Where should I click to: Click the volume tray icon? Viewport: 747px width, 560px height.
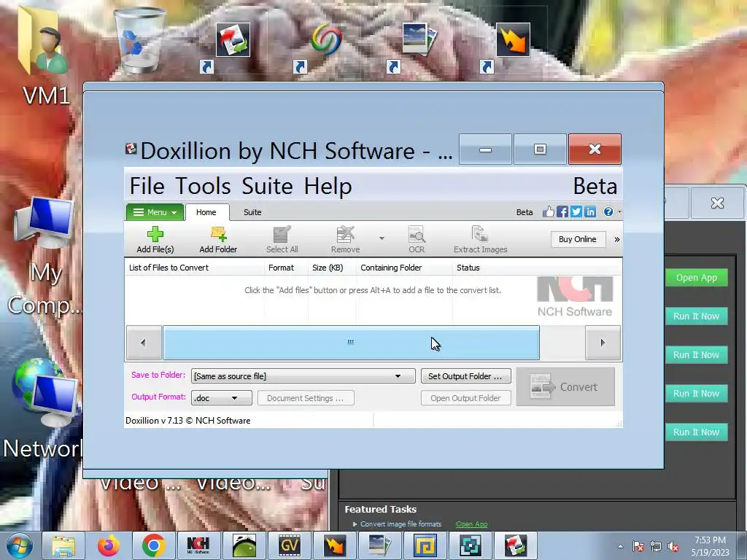click(x=673, y=547)
